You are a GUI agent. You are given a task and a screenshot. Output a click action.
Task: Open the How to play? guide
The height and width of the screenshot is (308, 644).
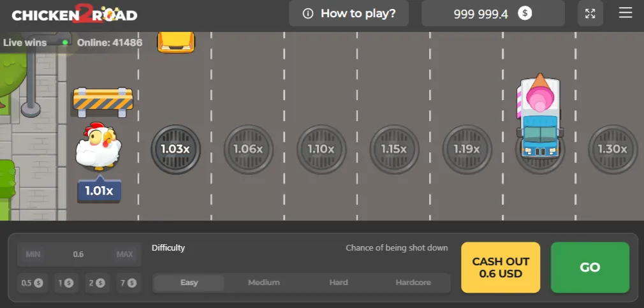point(348,13)
